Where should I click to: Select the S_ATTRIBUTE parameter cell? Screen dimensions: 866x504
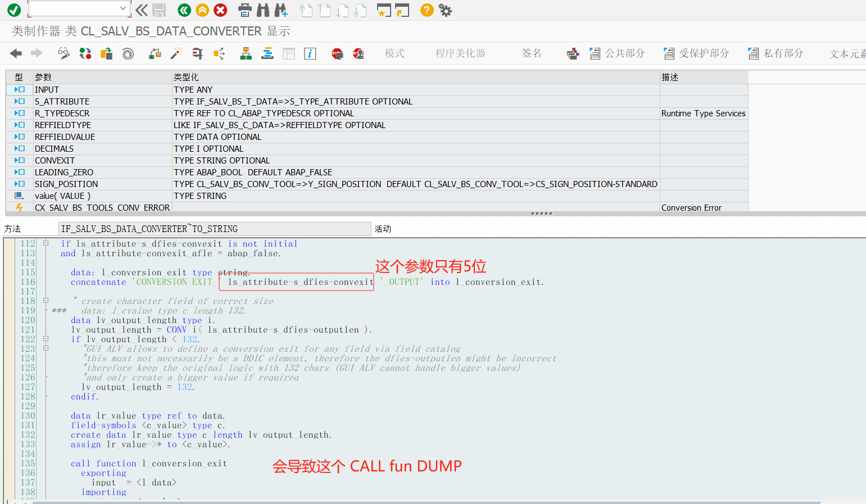(102, 101)
